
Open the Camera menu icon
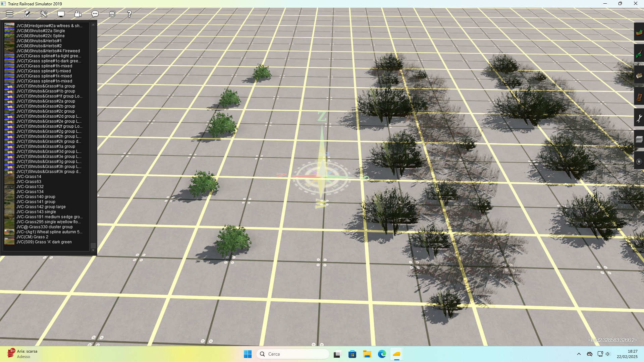pyautogui.click(x=78, y=14)
